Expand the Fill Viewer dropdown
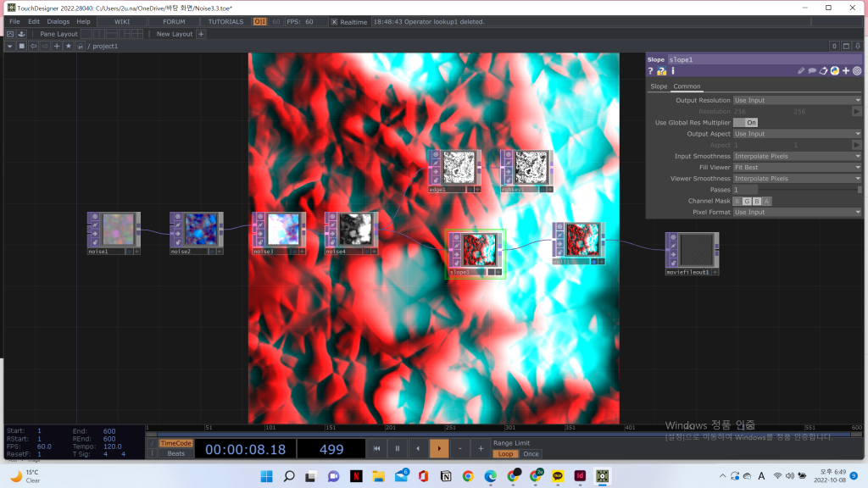 pyautogui.click(x=797, y=168)
